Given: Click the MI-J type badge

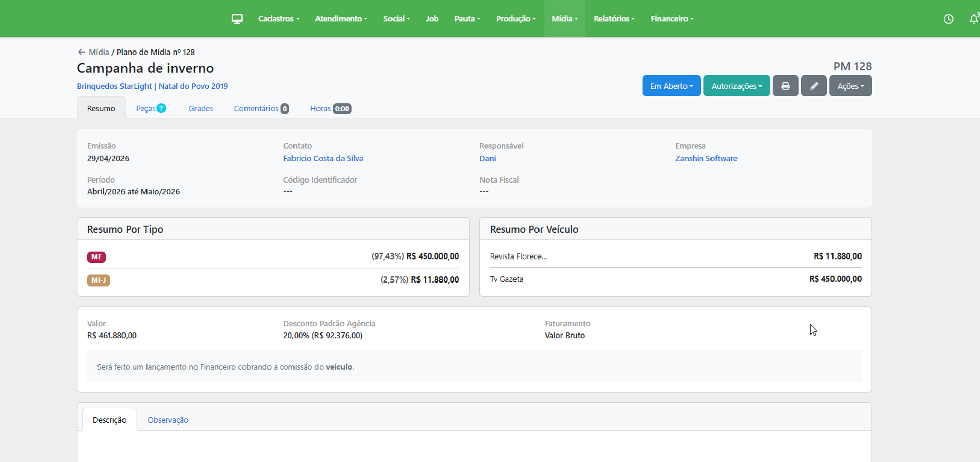Looking at the screenshot, I should [99, 280].
